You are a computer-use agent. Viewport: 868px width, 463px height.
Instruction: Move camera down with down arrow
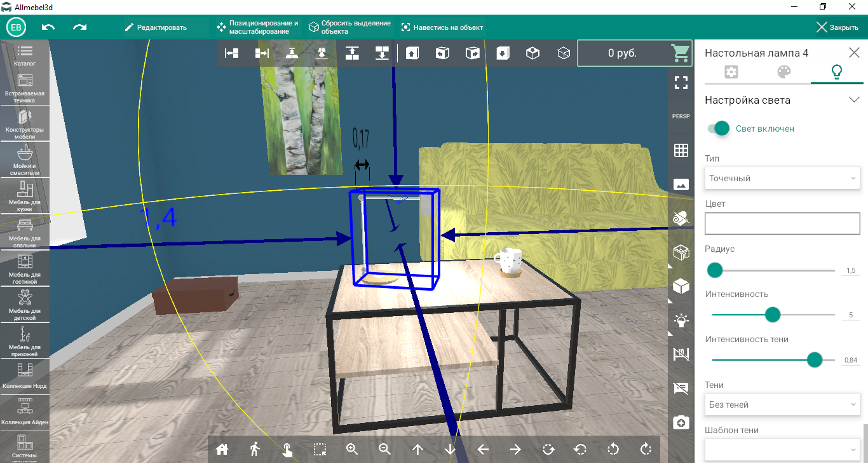[451, 449]
